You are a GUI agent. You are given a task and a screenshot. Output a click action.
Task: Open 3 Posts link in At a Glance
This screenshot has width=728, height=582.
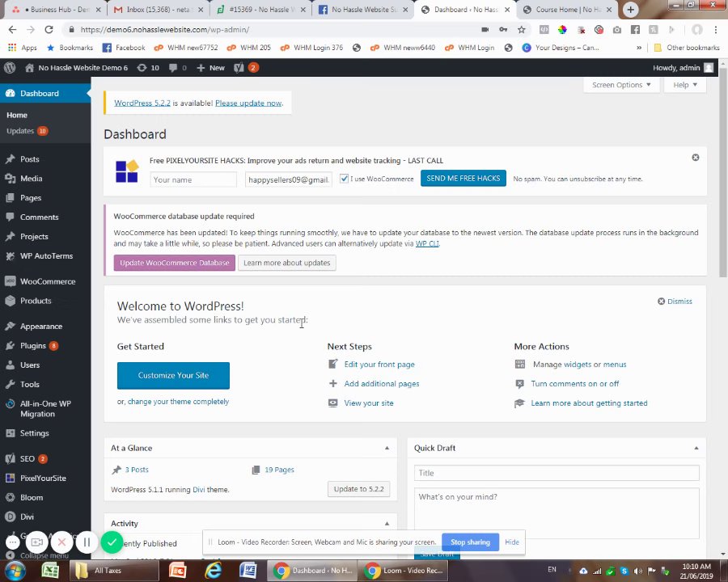[x=137, y=470]
